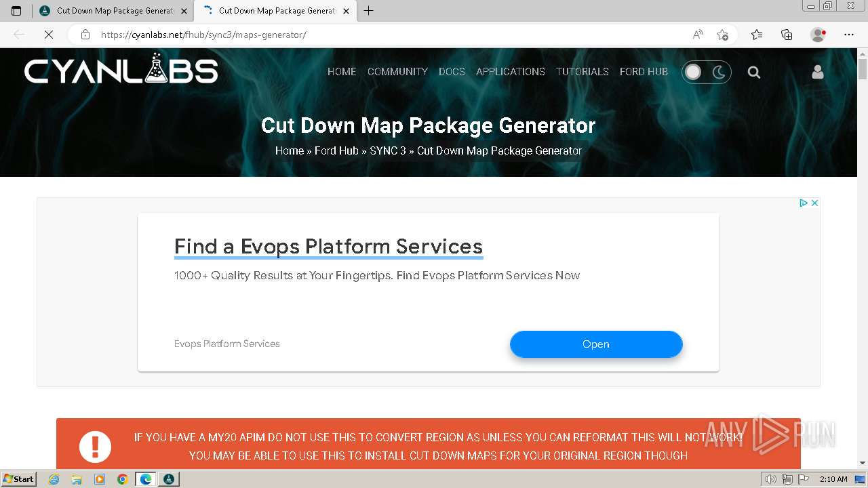868x488 pixels.
Task: Click the warning exclamation icon in the banner
Action: 95,446
